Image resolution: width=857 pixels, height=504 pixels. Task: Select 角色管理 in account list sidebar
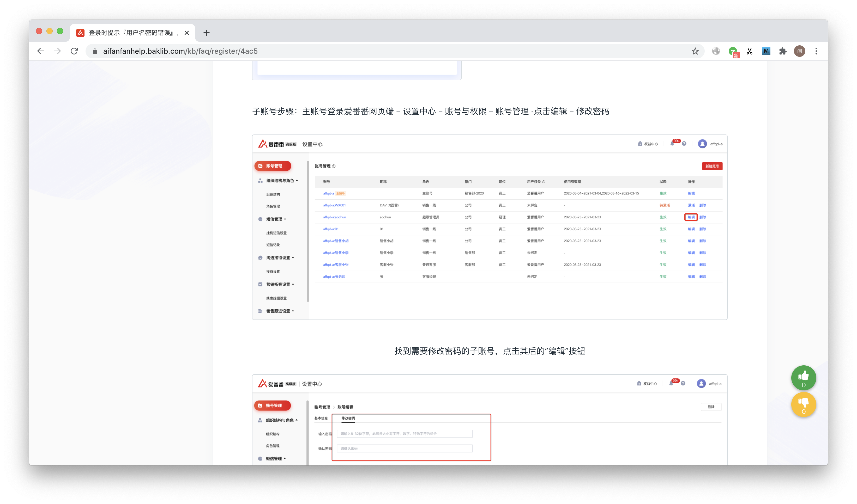click(x=273, y=206)
